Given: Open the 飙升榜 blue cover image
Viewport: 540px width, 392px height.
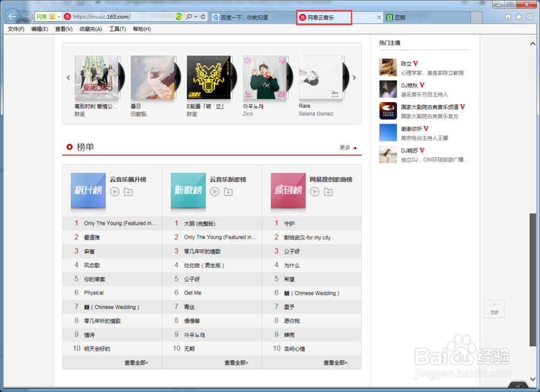Looking at the screenshot, I should (88, 191).
